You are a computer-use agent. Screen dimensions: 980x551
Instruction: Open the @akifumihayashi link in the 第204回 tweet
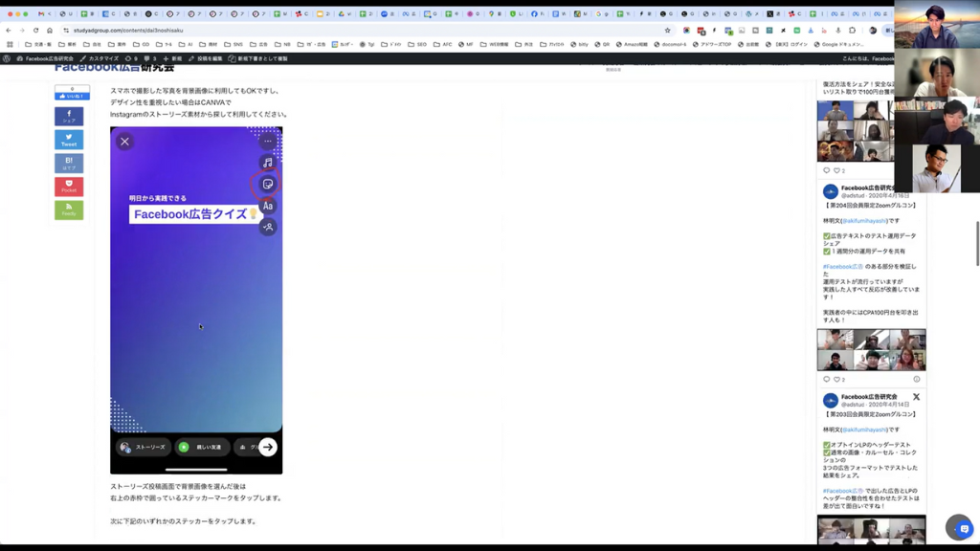(864, 221)
